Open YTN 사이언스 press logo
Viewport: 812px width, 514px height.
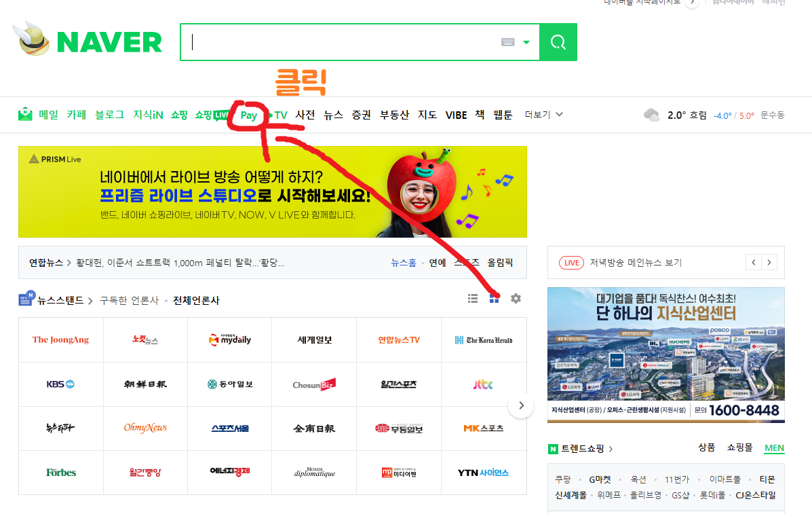pyautogui.click(x=484, y=473)
